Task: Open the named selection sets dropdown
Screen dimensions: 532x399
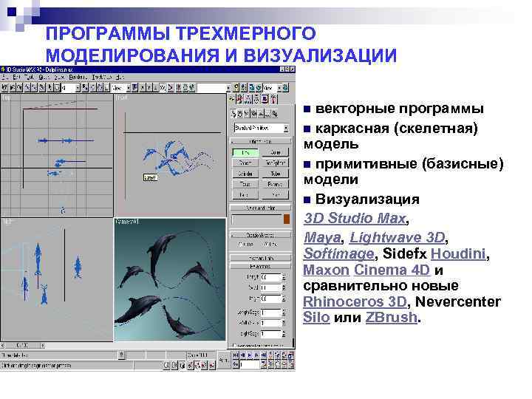Action: pyautogui.click(x=214, y=88)
